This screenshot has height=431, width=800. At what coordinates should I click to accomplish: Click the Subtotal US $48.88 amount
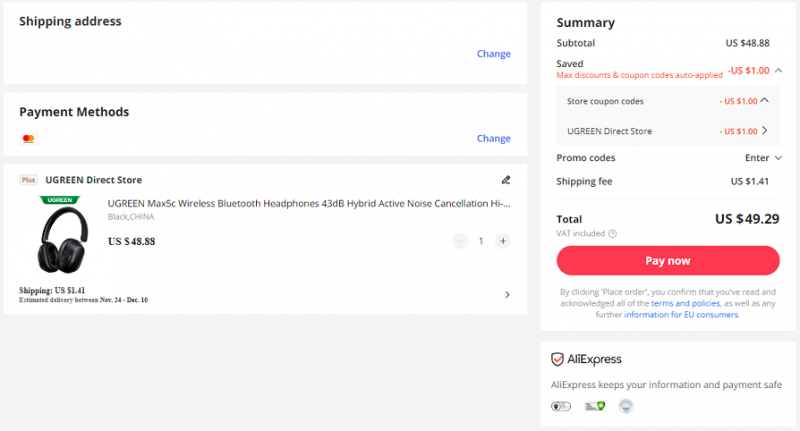[747, 43]
